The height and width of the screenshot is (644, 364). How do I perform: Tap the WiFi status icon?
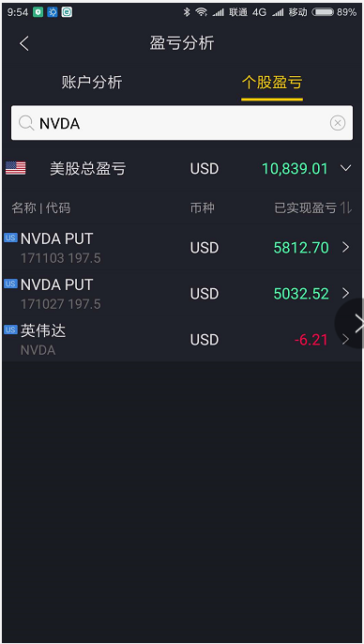[x=201, y=12]
